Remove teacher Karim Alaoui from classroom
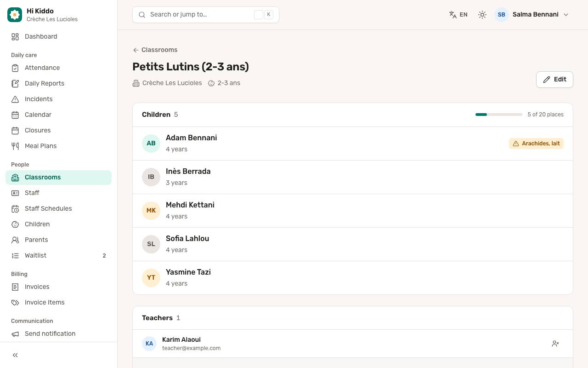 [555, 344]
